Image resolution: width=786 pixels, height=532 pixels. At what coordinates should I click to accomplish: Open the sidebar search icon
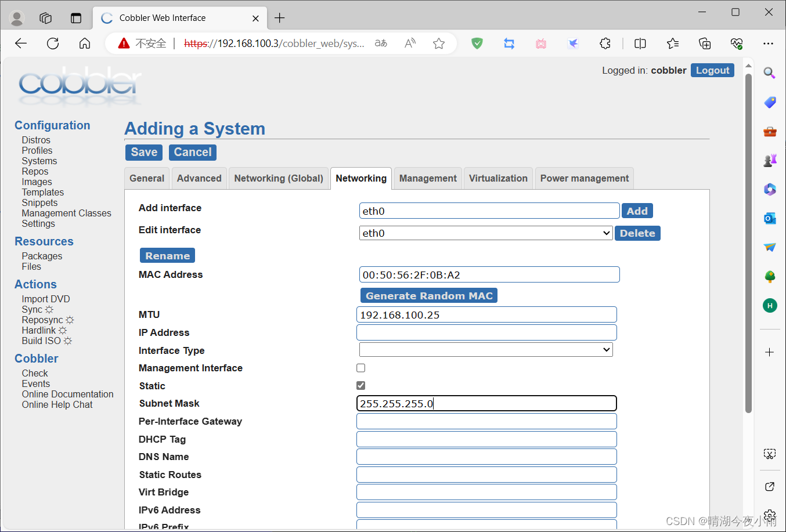770,73
